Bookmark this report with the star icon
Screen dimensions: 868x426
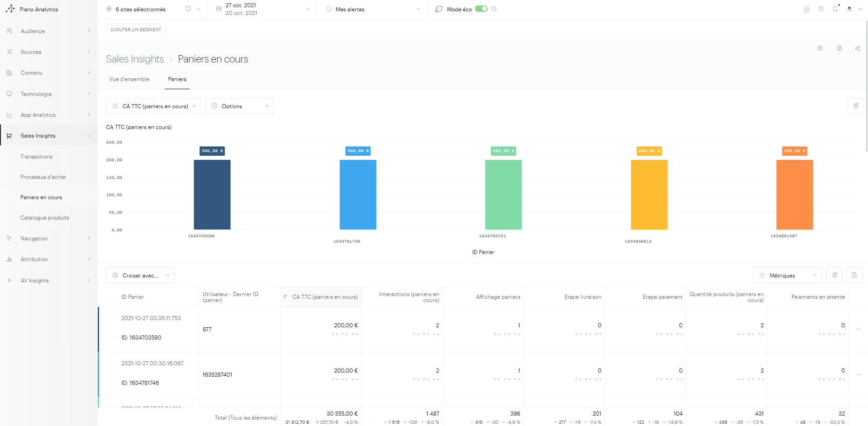click(820, 48)
